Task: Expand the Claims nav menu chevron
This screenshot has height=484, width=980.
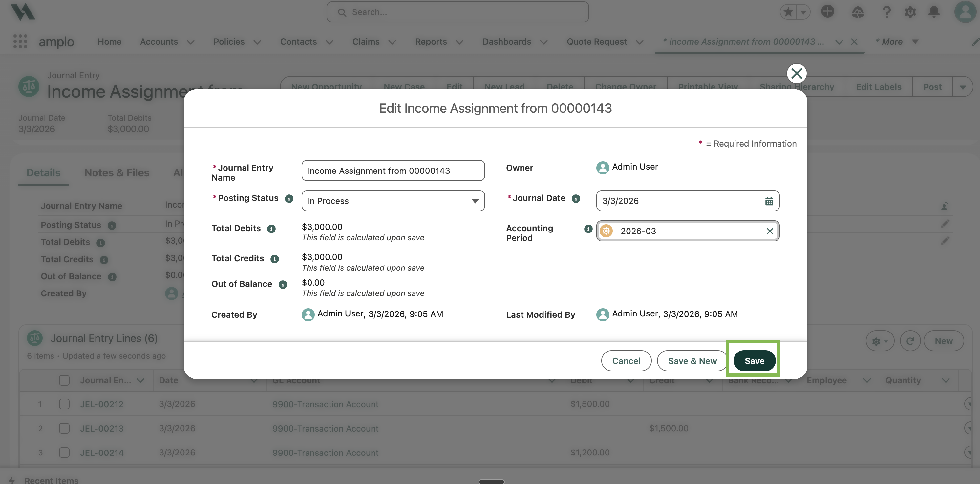Action: pyautogui.click(x=392, y=42)
